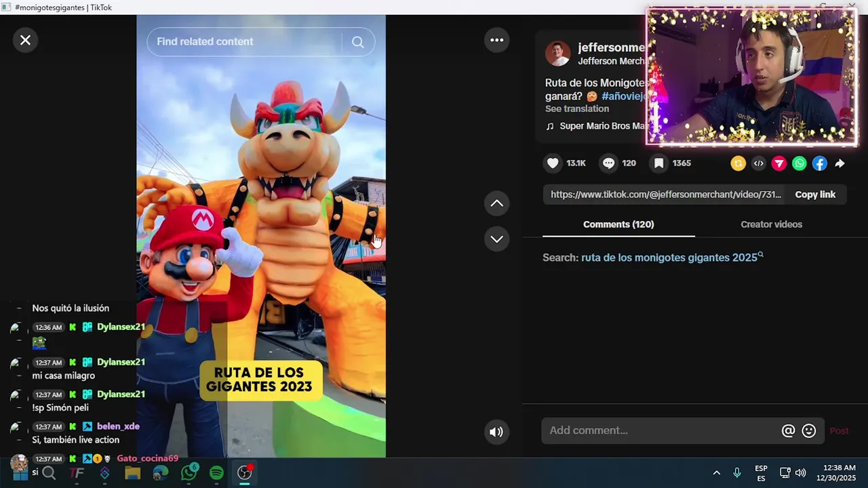Image resolution: width=868 pixels, height=488 pixels.
Task: Click the search magnifier in related content bar
Action: pyautogui.click(x=357, y=42)
